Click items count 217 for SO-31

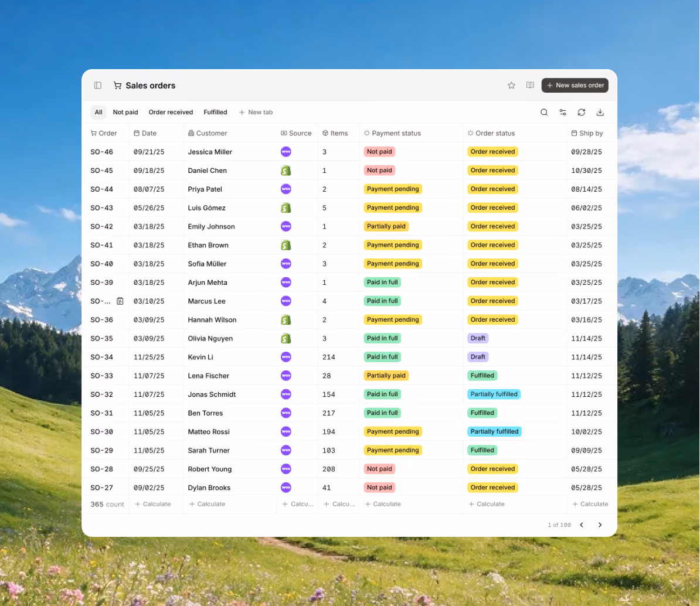tap(328, 413)
